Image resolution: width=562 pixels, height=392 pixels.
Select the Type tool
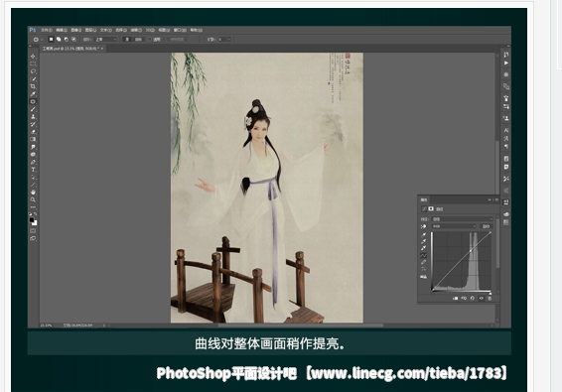point(33,170)
